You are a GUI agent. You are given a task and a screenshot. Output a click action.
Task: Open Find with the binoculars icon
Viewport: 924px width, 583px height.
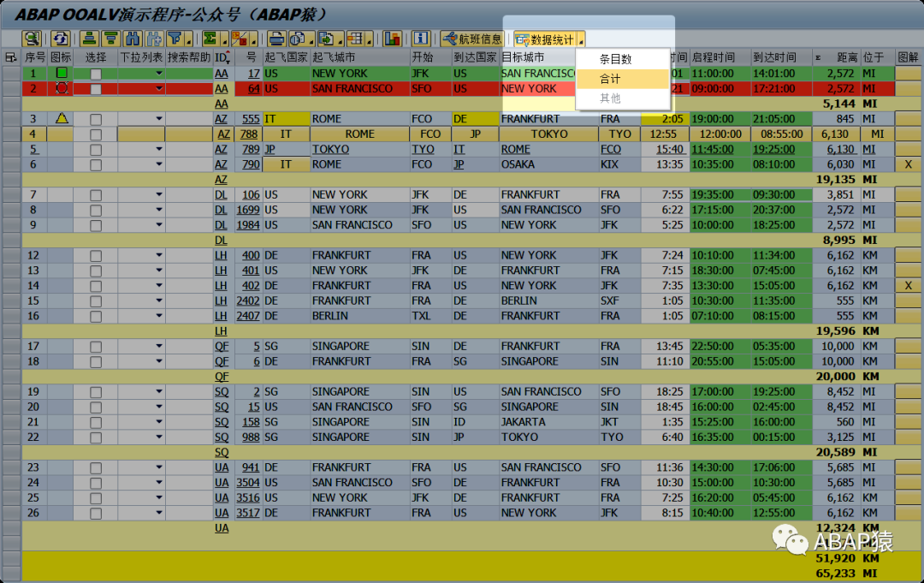coord(133,39)
